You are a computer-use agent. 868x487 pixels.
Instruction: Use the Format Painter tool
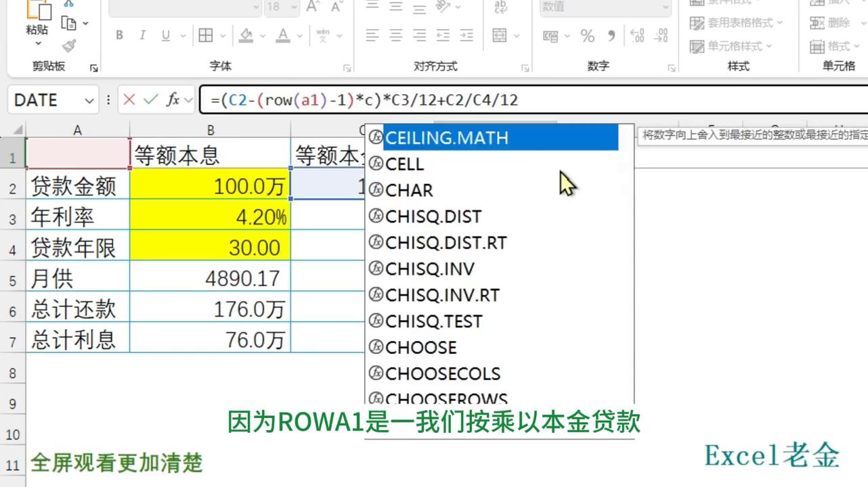click(68, 46)
